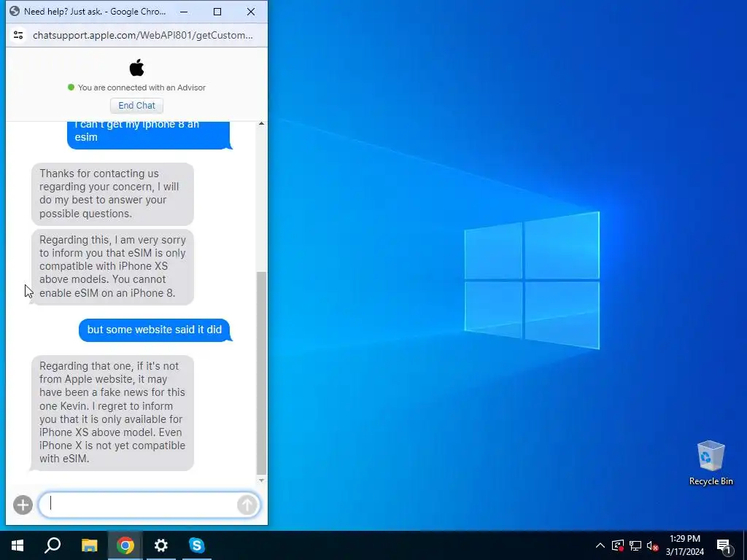Screen dimensions: 747x560
Task: Click the 'Thanks for contacting us' message
Action: tap(112, 194)
